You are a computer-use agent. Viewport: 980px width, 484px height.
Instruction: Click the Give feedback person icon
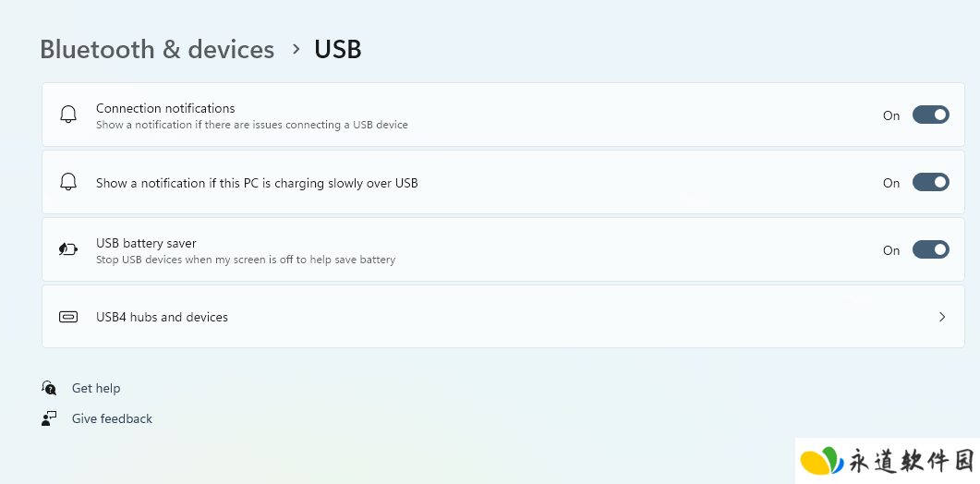point(49,418)
